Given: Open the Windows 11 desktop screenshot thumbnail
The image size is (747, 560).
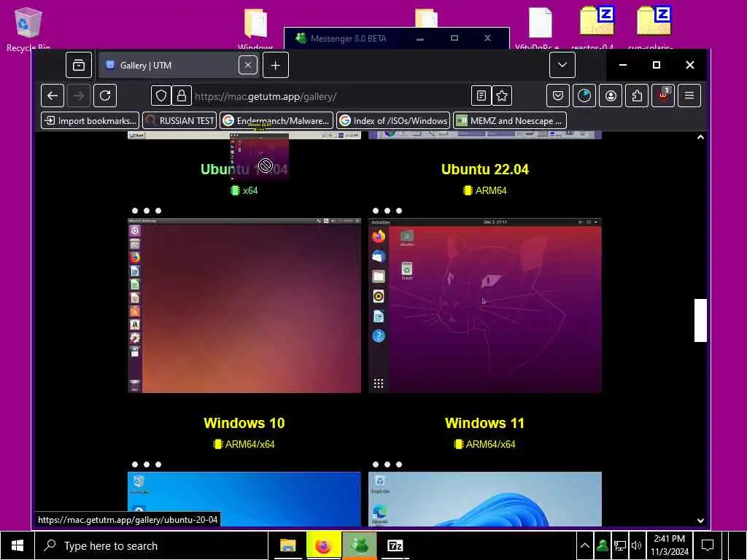Looking at the screenshot, I should pos(485,499).
